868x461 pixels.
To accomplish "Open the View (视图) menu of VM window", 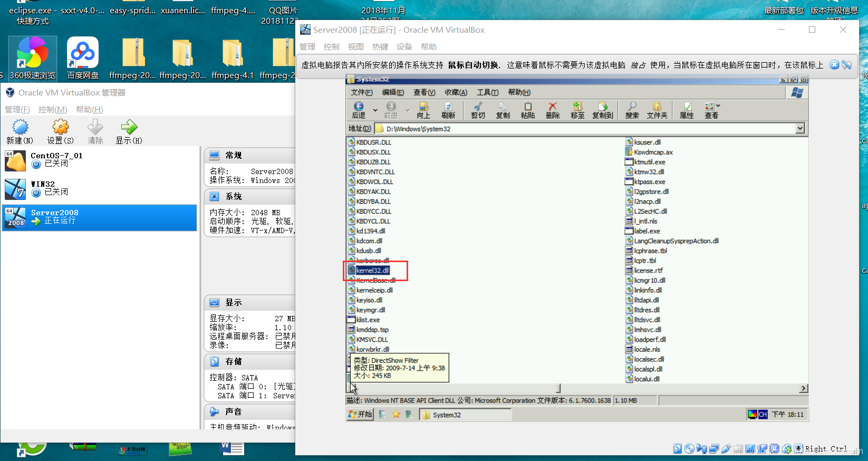I will pos(356,46).
